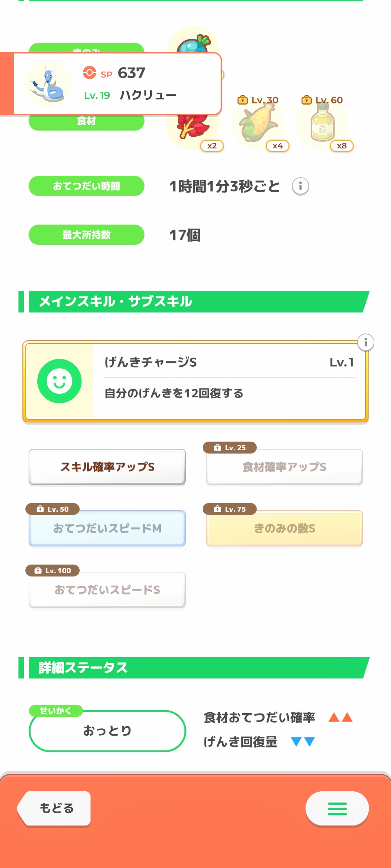The width and height of the screenshot is (391, 868).
Task: Tap the おてつだい時間 green label
Action: 87,186
